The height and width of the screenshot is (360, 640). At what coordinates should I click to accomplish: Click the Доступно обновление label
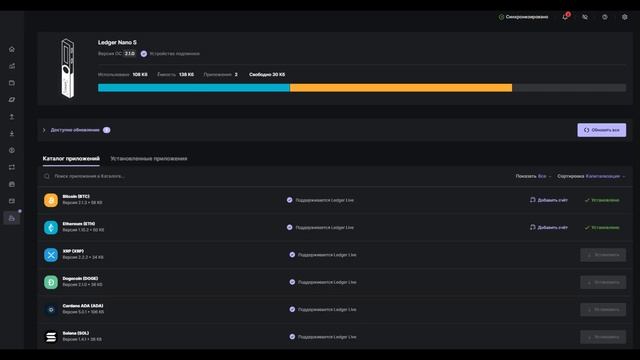[75, 130]
